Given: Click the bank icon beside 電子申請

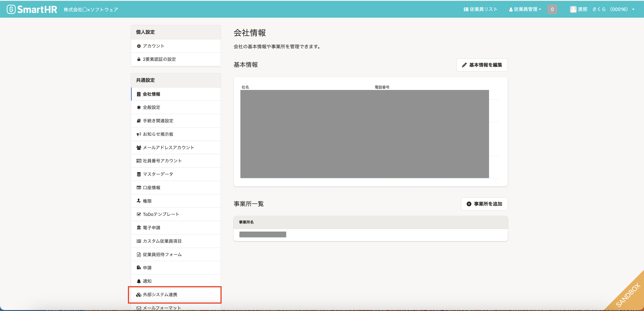Looking at the screenshot, I should [x=139, y=228].
